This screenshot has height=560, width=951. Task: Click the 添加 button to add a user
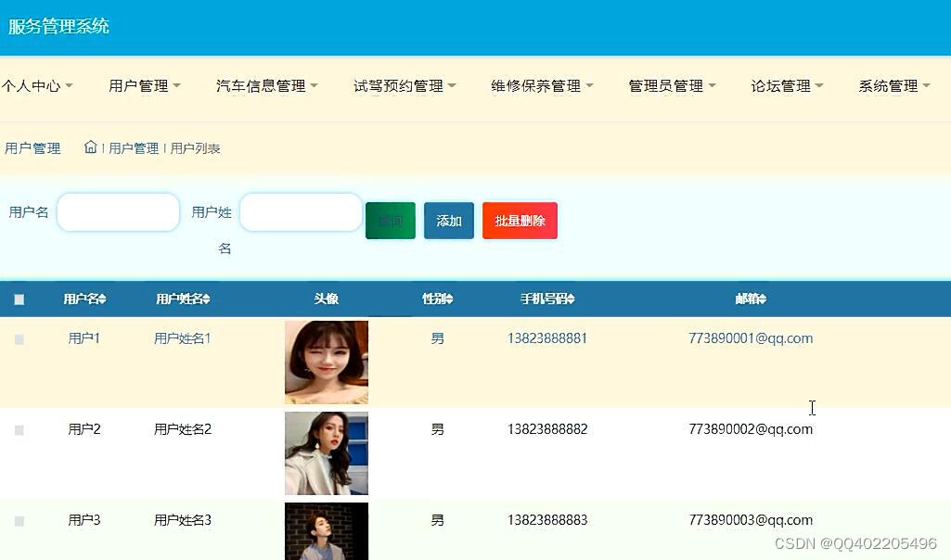448,221
